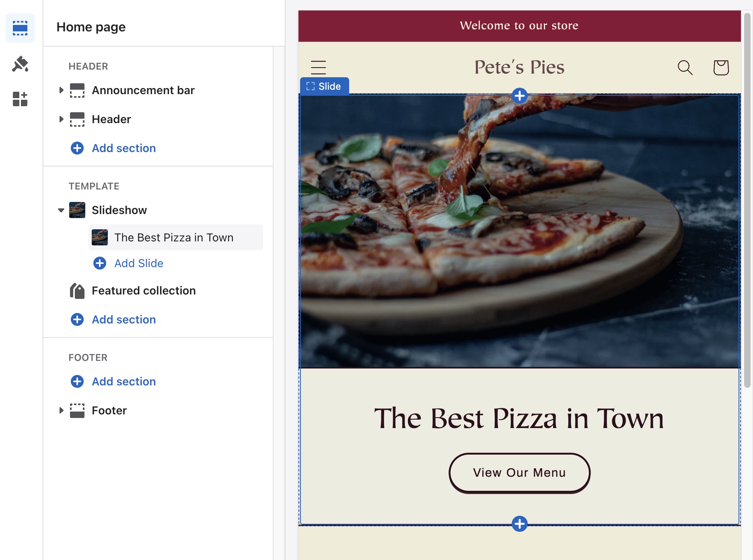The height and width of the screenshot is (560, 753).
Task: Expand the Announcement bar section
Action: point(61,90)
